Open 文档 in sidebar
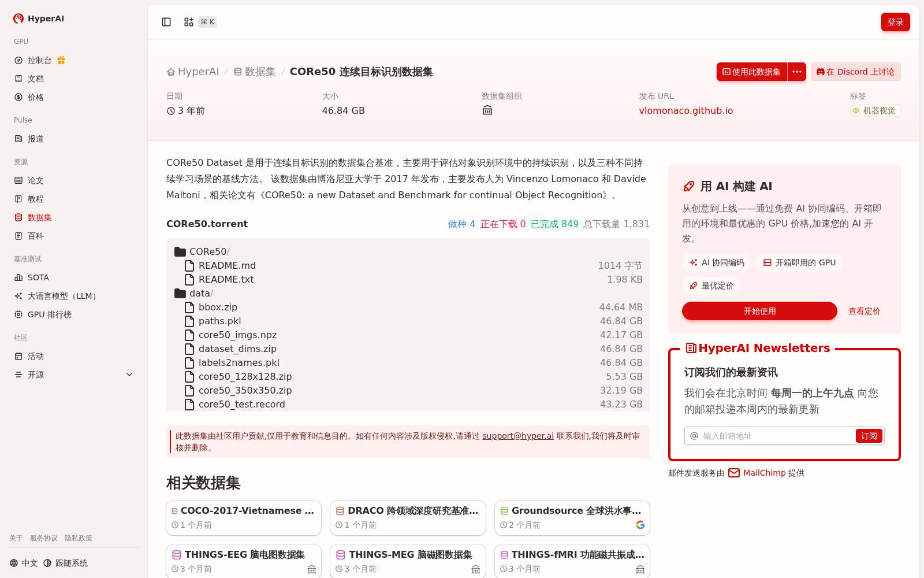This screenshot has height=578, width=924. tap(74, 79)
